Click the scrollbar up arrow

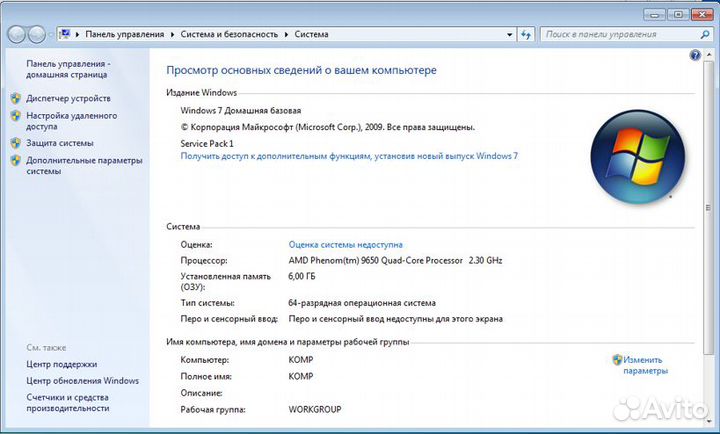tap(707, 53)
